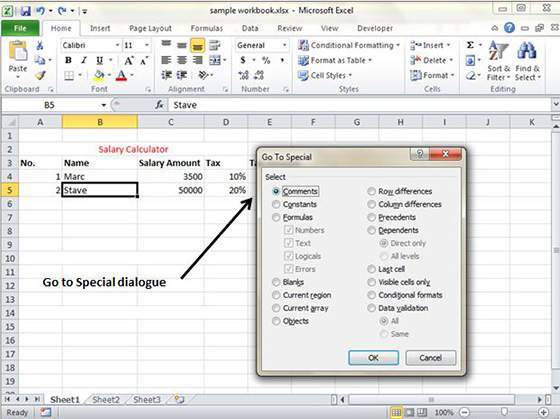This screenshot has height=419, width=560.
Task: Open the font name Calibri dropdown
Action: pos(117,45)
